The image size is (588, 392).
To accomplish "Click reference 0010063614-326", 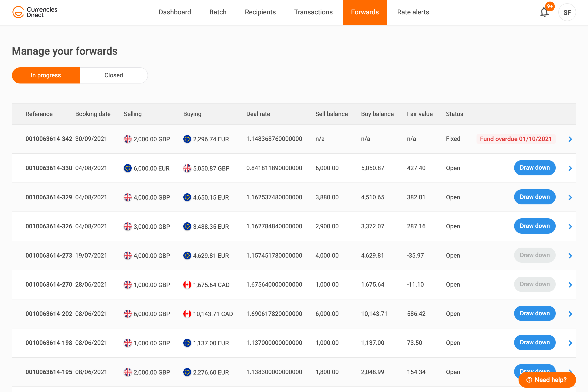I will 49,226.
